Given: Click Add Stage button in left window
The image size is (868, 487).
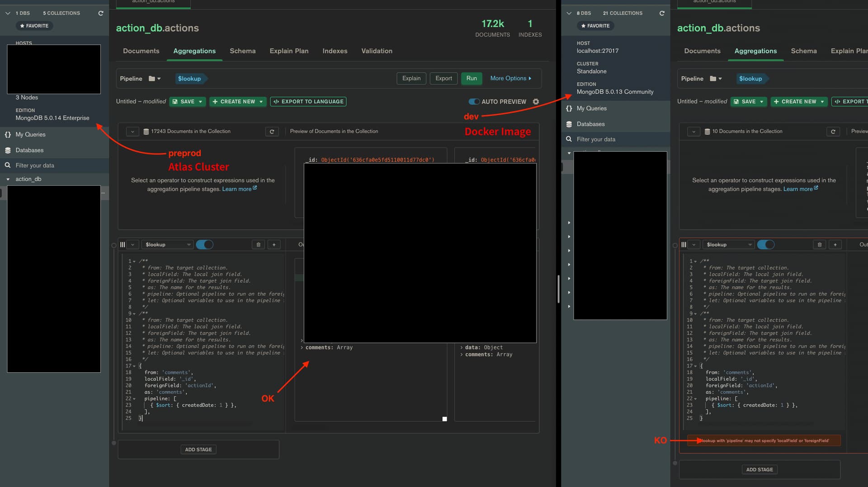Looking at the screenshot, I should click(x=198, y=450).
